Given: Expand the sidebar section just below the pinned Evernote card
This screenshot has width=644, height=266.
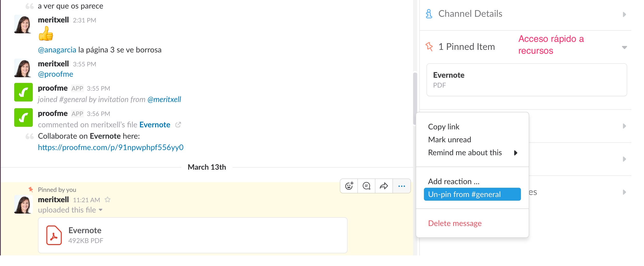Looking at the screenshot, I should coord(624,126).
